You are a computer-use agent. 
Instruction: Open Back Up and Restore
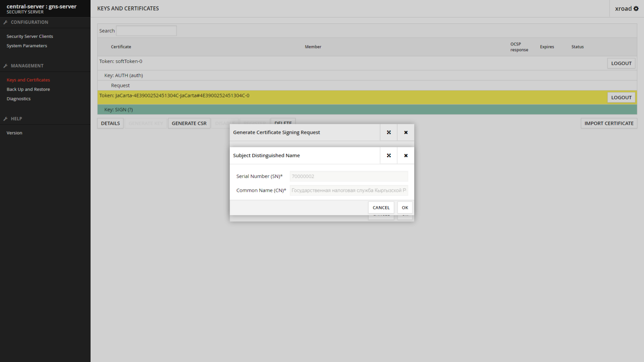(x=28, y=90)
